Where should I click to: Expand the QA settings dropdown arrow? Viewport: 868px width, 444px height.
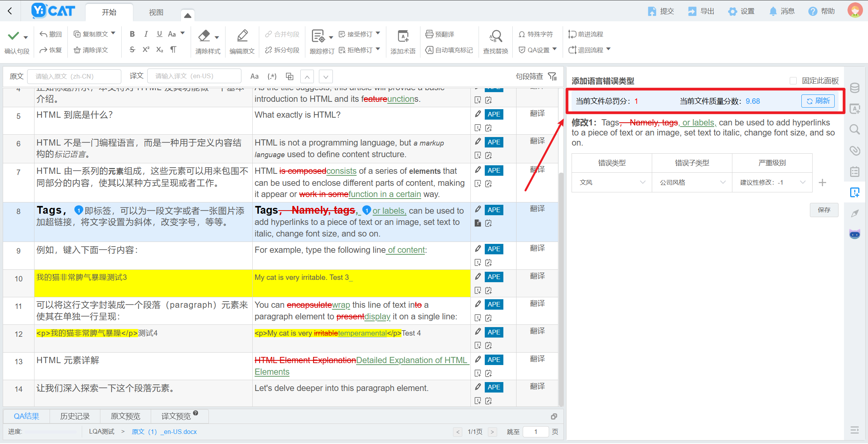point(555,49)
